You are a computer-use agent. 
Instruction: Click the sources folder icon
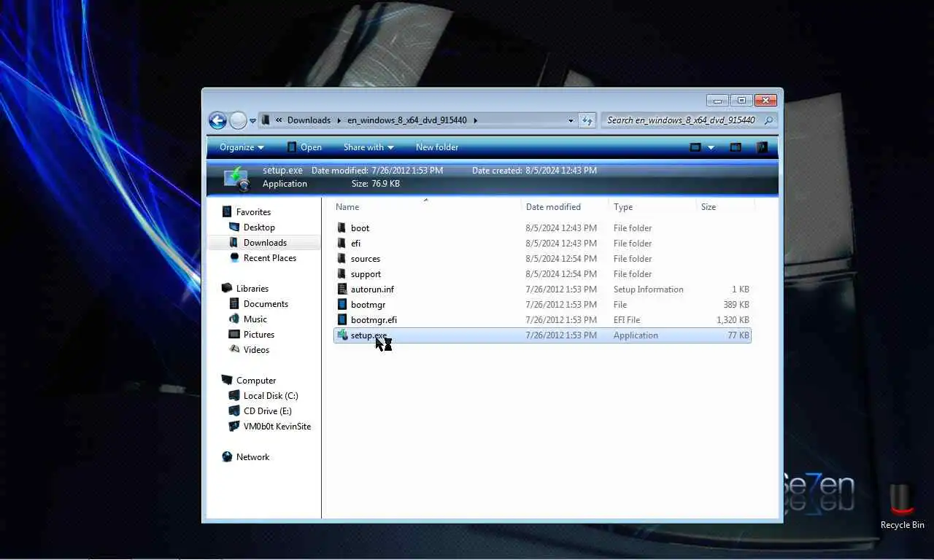pyautogui.click(x=342, y=259)
